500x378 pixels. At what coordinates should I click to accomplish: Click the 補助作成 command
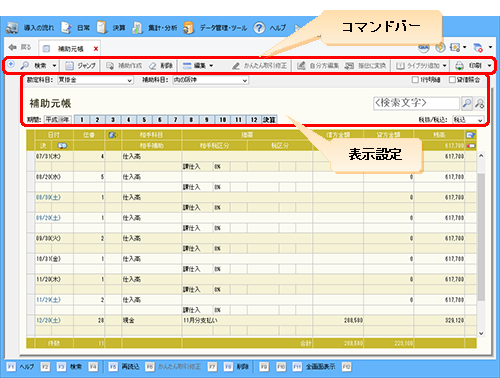(x=124, y=66)
